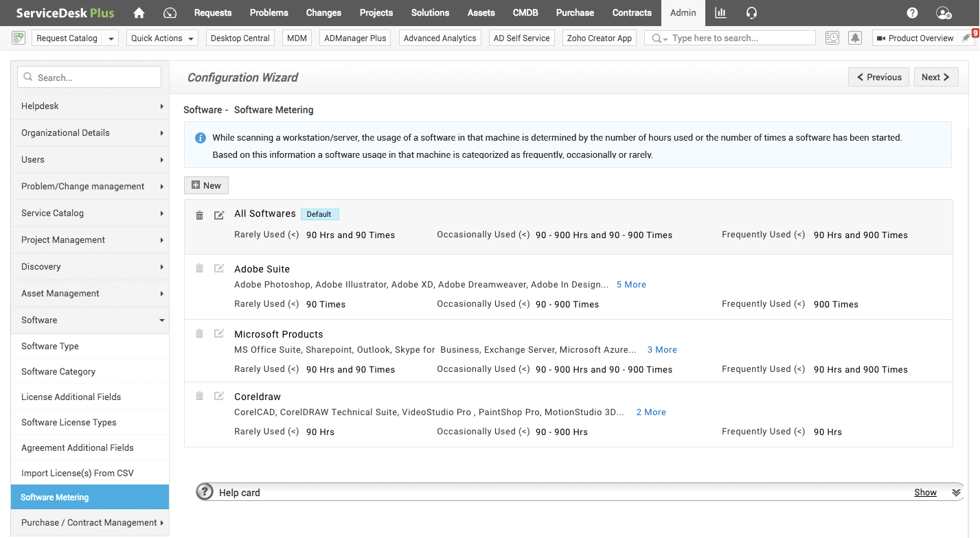Click the pinned announcements icon with badge
The width and height of the screenshot is (980, 538).
[x=968, y=37]
